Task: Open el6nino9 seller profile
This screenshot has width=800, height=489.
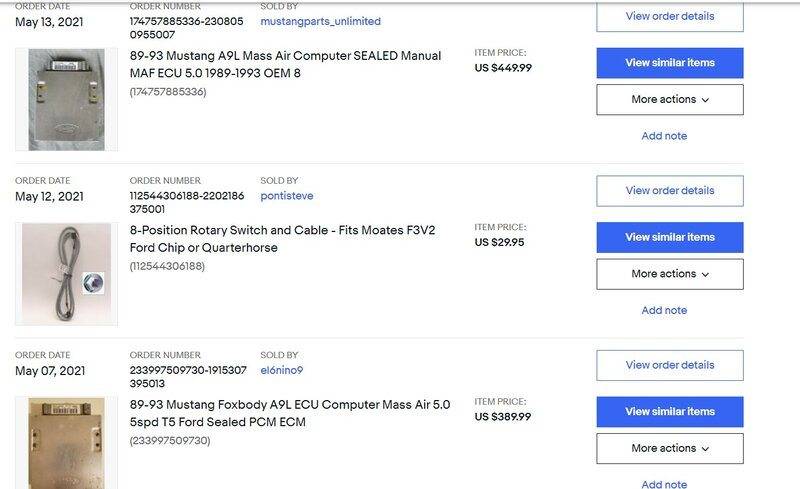Action: click(x=282, y=370)
